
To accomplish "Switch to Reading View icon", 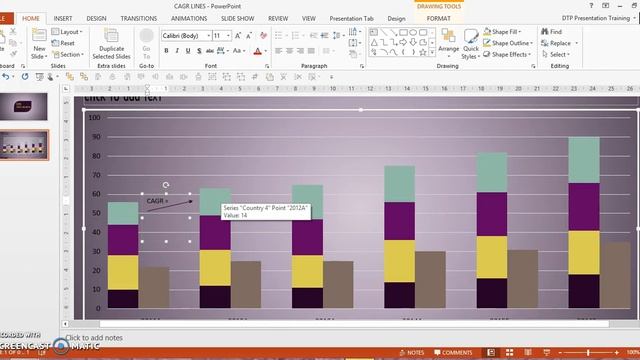I will tap(528, 352).
